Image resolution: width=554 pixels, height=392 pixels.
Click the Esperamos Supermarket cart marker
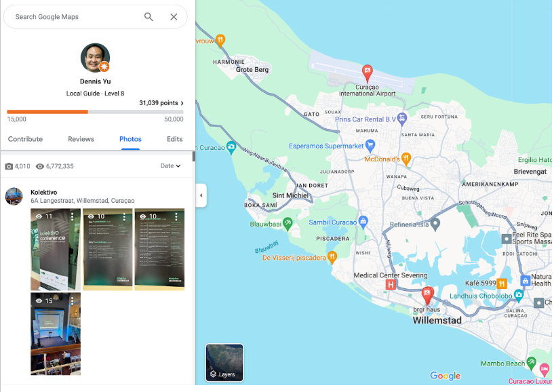pos(370,145)
